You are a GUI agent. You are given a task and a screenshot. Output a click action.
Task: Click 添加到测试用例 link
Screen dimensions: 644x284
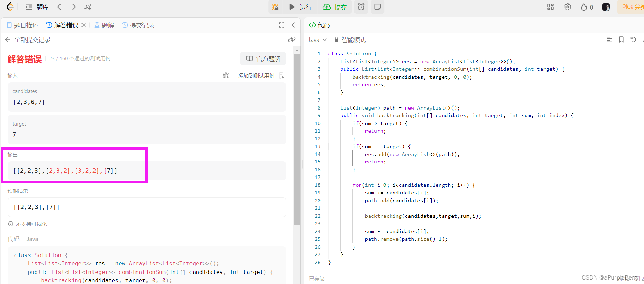[261, 76]
